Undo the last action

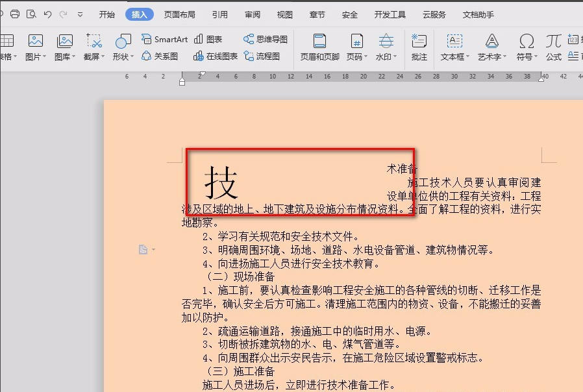(47, 14)
